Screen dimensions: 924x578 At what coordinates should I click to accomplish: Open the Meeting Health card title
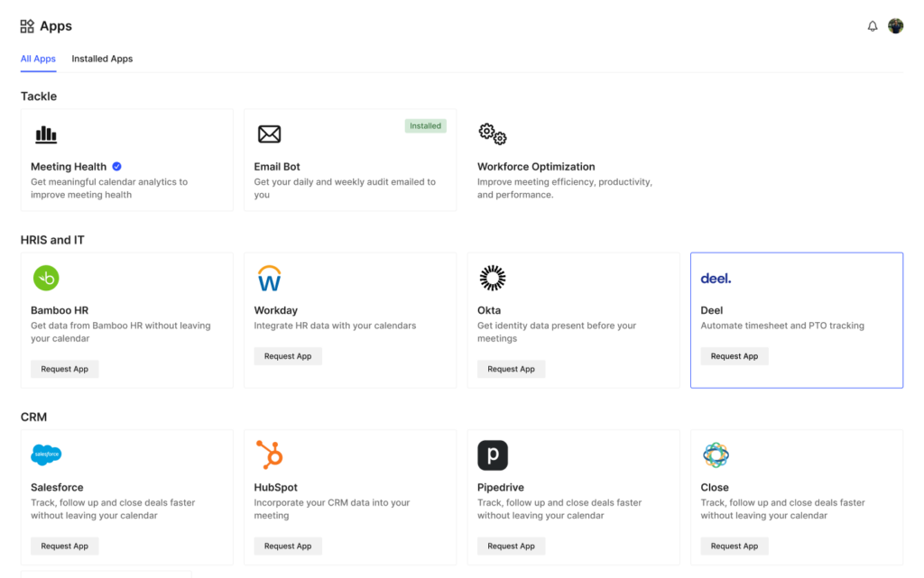(x=69, y=167)
